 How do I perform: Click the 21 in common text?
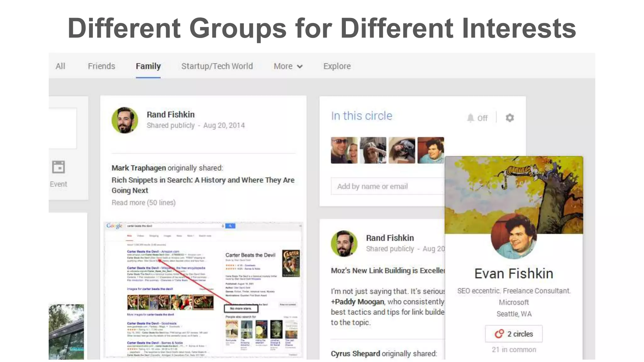tap(514, 350)
